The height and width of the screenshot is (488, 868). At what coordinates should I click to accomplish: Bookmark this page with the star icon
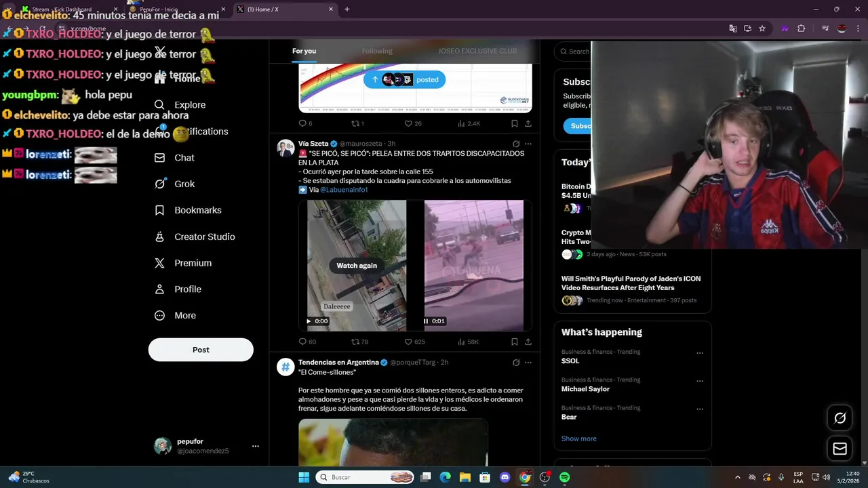tap(762, 28)
